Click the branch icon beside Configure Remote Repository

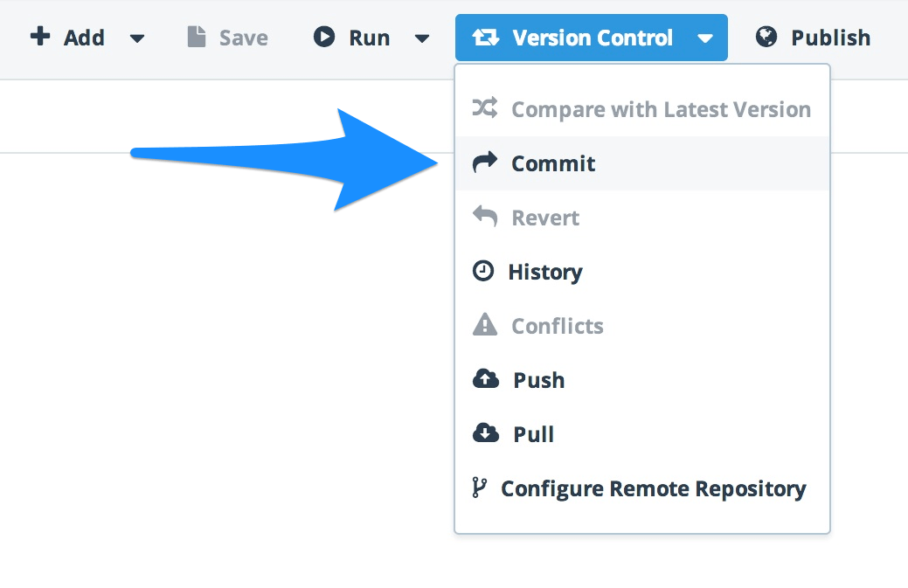click(x=479, y=488)
